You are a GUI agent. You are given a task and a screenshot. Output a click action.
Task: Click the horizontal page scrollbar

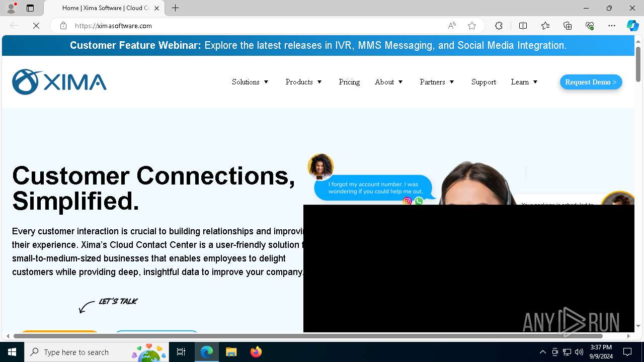[308, 335]
